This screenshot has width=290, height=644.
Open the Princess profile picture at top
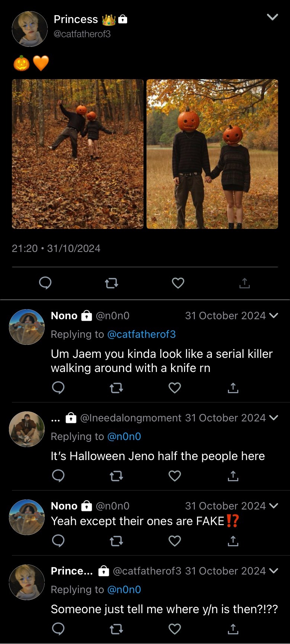[x=30, y=29]
